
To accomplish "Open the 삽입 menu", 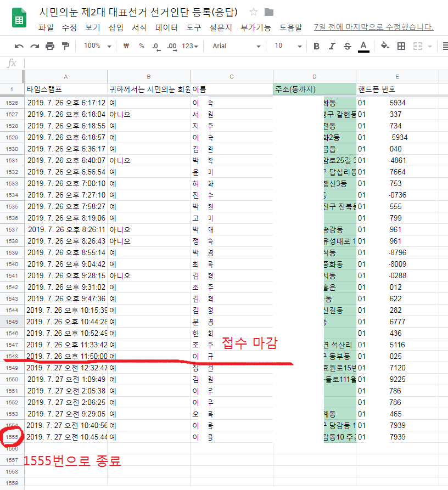I will coord(116,27).
